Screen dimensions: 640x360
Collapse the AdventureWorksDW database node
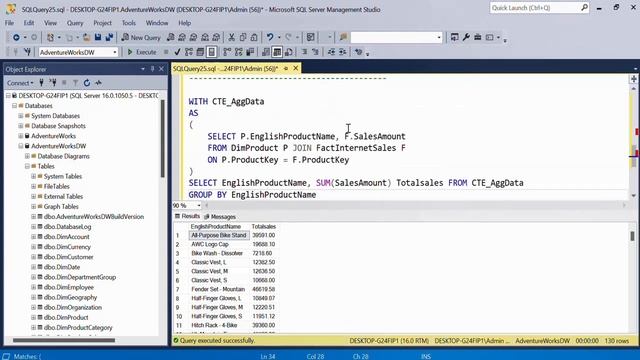21,146
